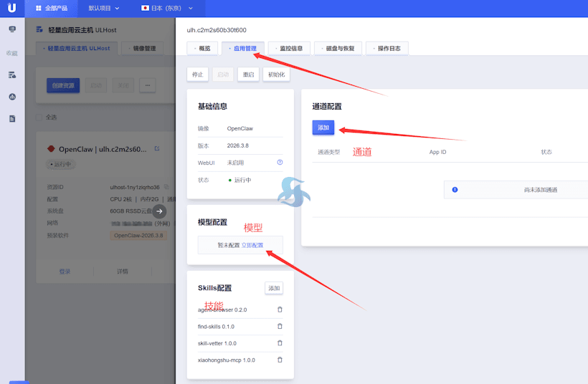Click the 状态 column header in channel table
The image size is (588, 384).
[x=546, y=152]
